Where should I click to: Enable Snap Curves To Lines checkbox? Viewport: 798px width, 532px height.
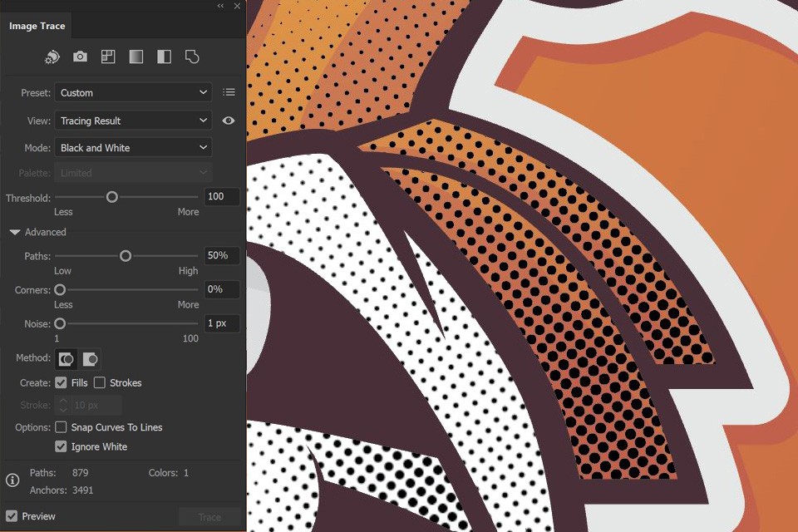point(61,426)
